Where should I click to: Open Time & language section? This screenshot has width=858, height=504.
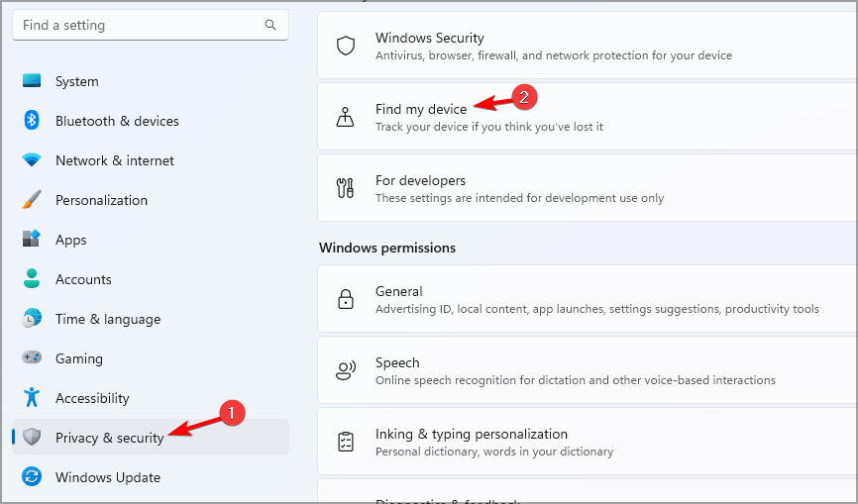[x=107, y=319]
